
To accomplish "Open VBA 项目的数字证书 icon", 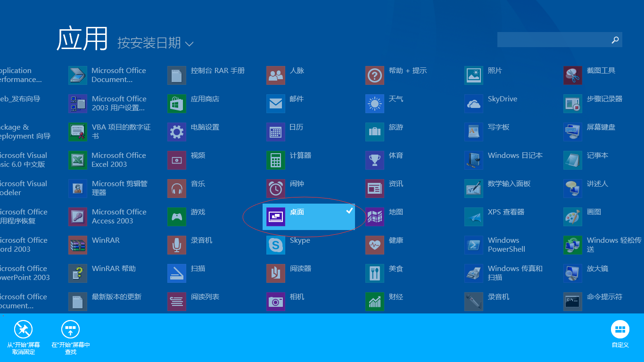I will pyautogui.click(x=78, y=132).
